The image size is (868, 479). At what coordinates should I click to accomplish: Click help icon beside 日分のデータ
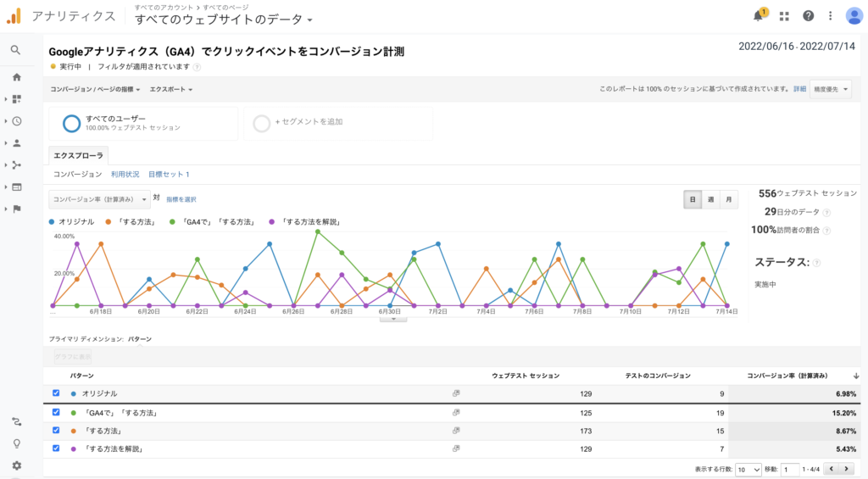826,213
